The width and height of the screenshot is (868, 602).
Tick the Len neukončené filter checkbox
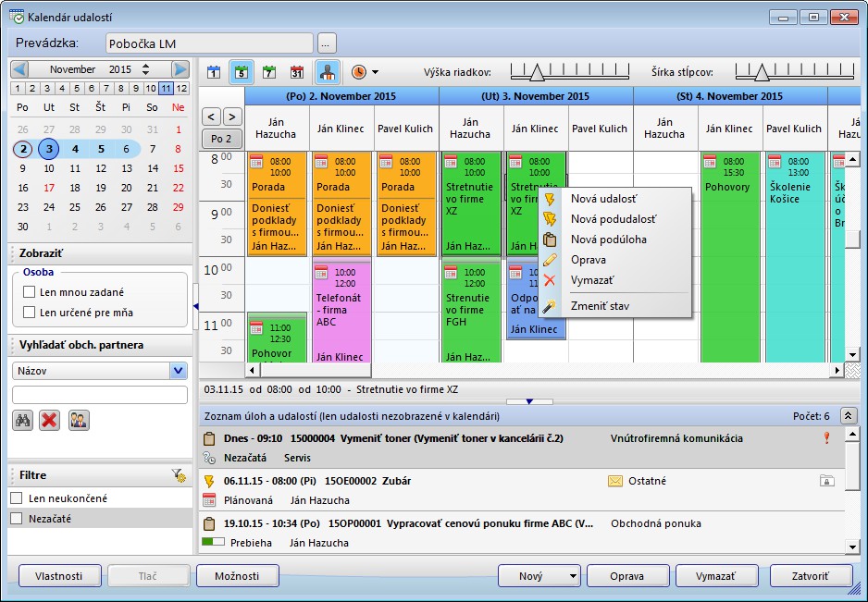(17, 498)
